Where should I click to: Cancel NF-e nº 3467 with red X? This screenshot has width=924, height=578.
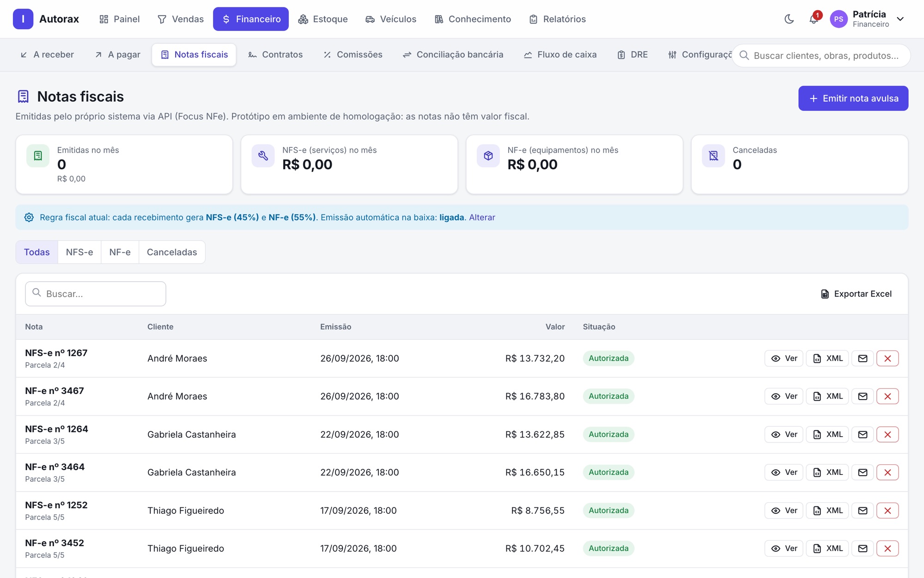click(888, 396)
